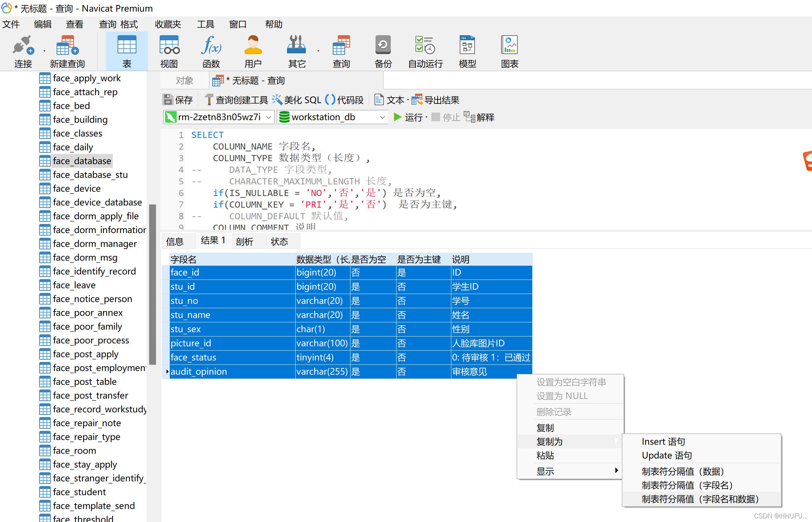Switch to the 状态 (Status) tab
The width and height of the screenshot is (812, 522).
[x=278, y=241]
